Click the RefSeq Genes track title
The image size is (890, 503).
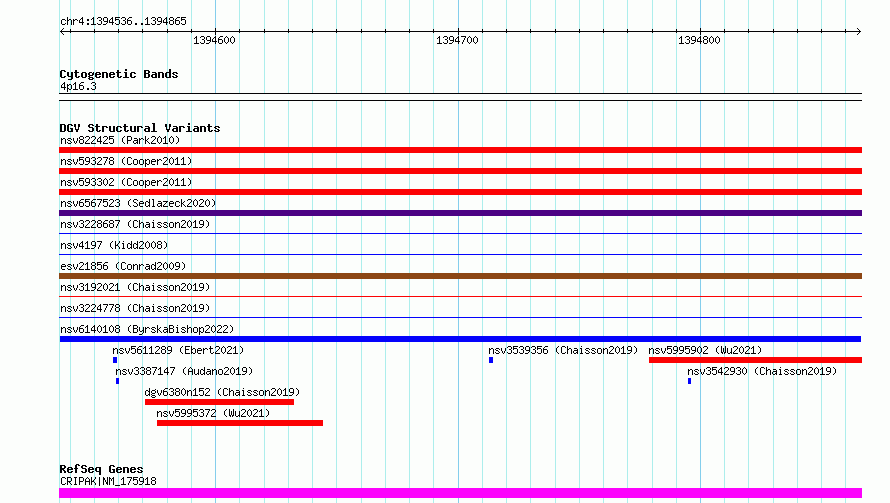(x=101, y=469)
